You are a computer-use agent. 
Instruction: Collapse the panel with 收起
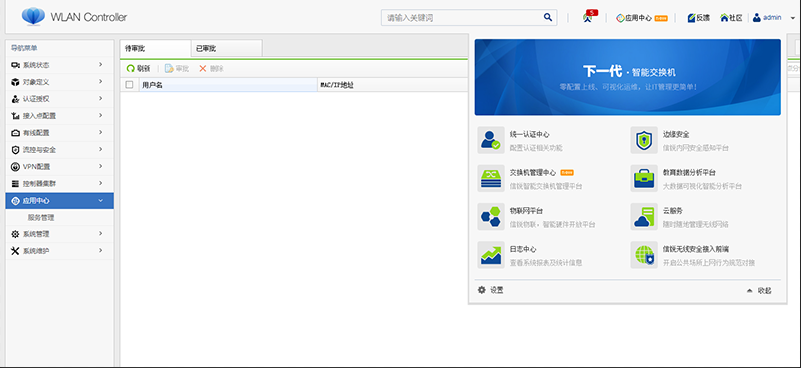[x=759, y=290]
